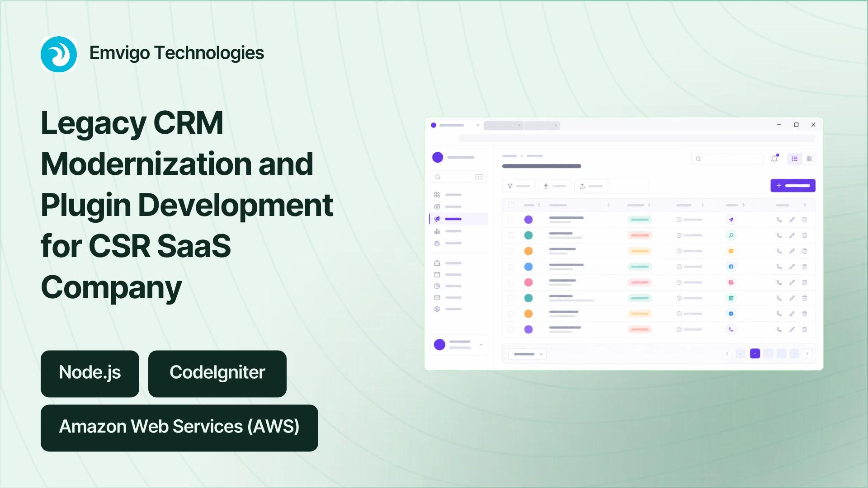Click the paper plane channel icon
The height and width of the screenshot is (488, 868).
pos(731,220)
